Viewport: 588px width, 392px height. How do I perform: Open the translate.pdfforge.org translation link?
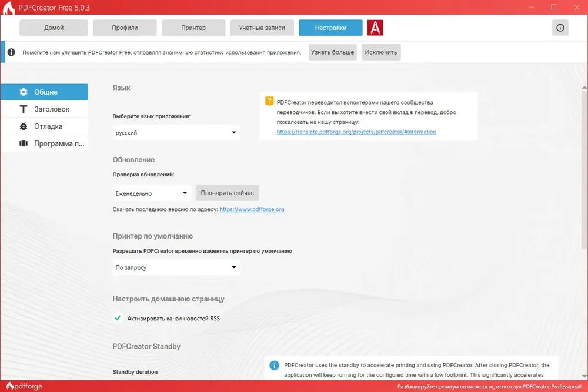point(356,132)
